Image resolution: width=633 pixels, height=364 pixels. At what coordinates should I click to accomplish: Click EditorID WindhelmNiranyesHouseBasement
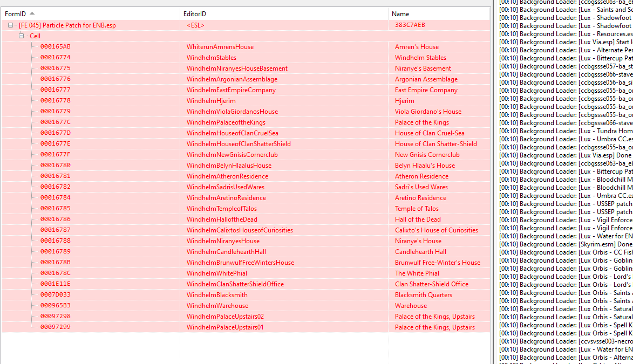[x=237, y=68]
